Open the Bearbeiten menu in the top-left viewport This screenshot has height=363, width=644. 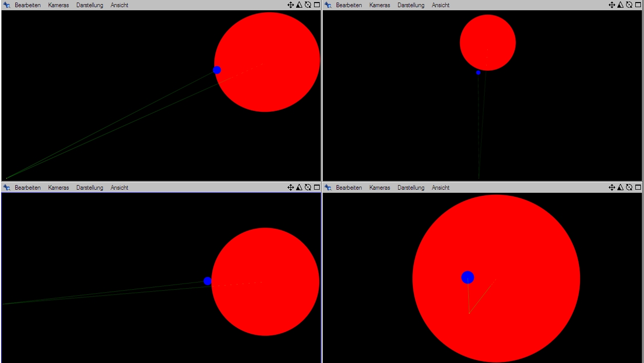pos(28,5)
